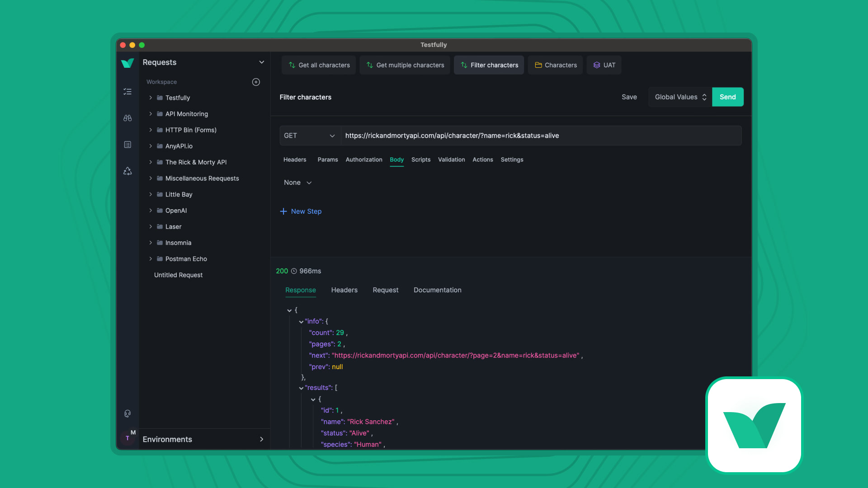Click the Send request button
Viewport: 868px width, 488px height.
(727, 97)
